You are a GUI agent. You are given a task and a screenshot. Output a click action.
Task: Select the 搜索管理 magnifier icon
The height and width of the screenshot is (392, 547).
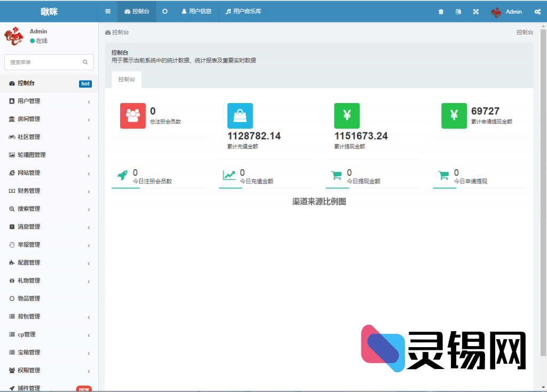[12, 208]
